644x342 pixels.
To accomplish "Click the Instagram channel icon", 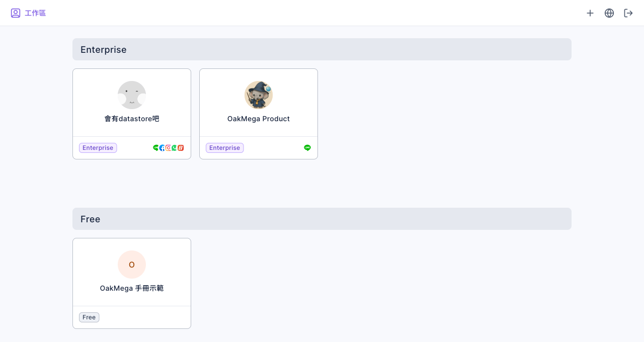I will 168,148.
